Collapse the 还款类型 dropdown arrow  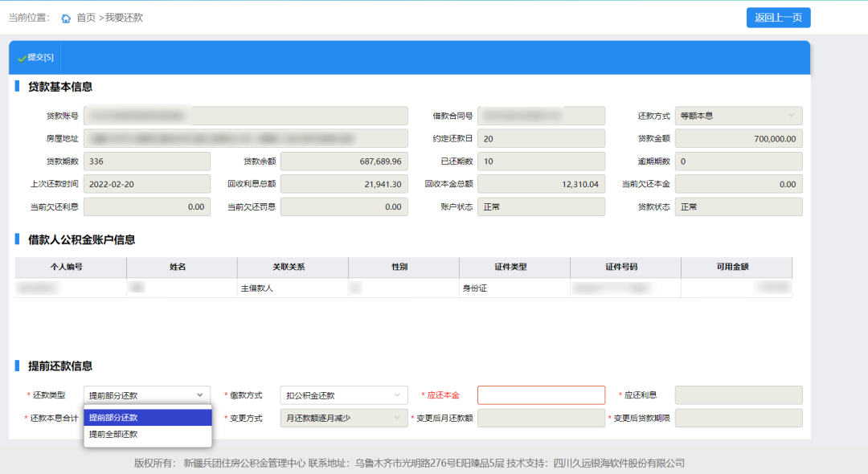[x=200, y=395]
